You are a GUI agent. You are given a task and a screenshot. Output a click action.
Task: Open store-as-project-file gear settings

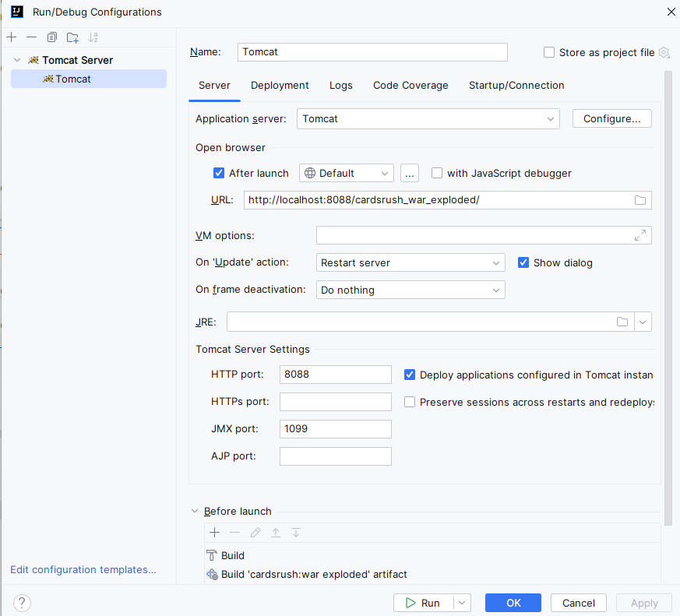664,52
